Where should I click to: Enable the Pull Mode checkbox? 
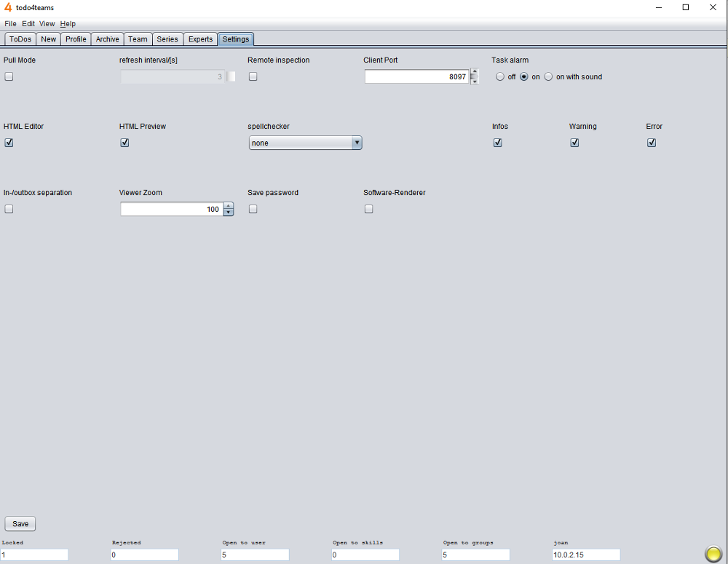click(9, 76)
